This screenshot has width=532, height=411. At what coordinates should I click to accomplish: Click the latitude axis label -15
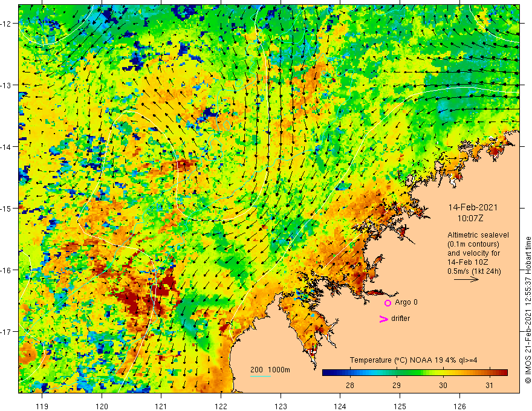point(7,209)
